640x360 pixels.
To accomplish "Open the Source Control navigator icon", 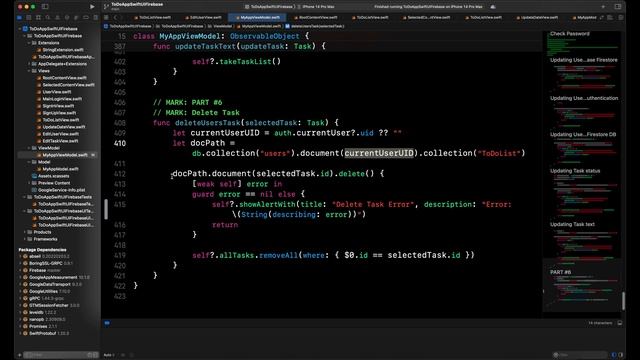I will pyautogui.click(x=29, y=18).
